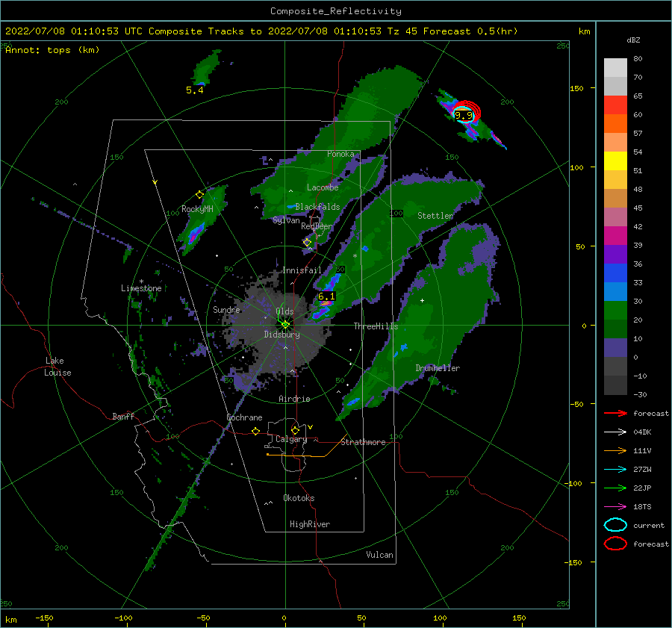Click the HighRiver town label
Viewport: 672px width, 628px height.
[310, 524]
